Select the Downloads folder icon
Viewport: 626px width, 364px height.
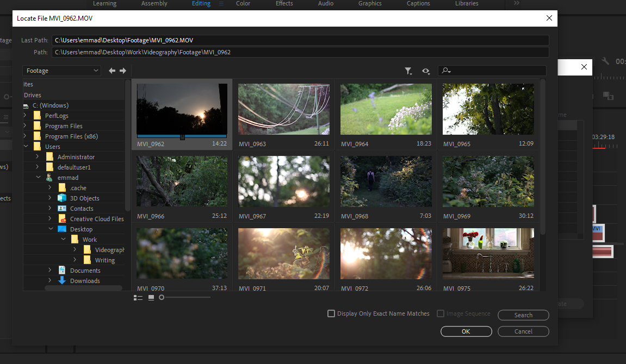(x=62, y=280)
